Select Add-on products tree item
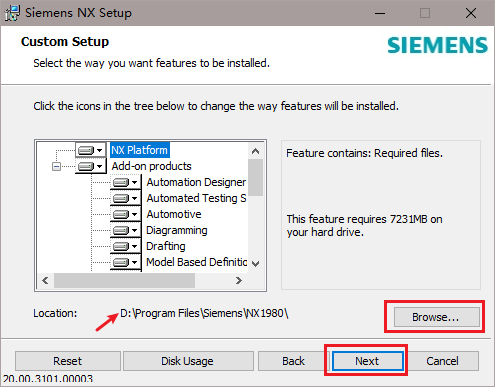The image size is (495, 387). point(151,166)
